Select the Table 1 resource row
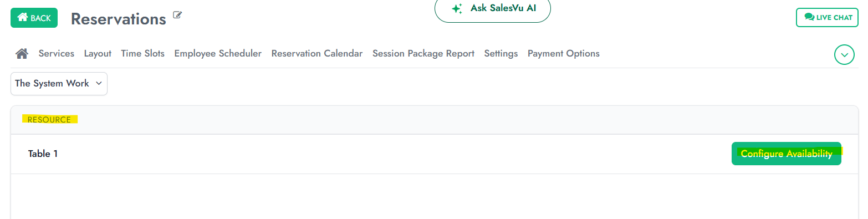Screen dimensions: 868x219 tap(434, 154)
